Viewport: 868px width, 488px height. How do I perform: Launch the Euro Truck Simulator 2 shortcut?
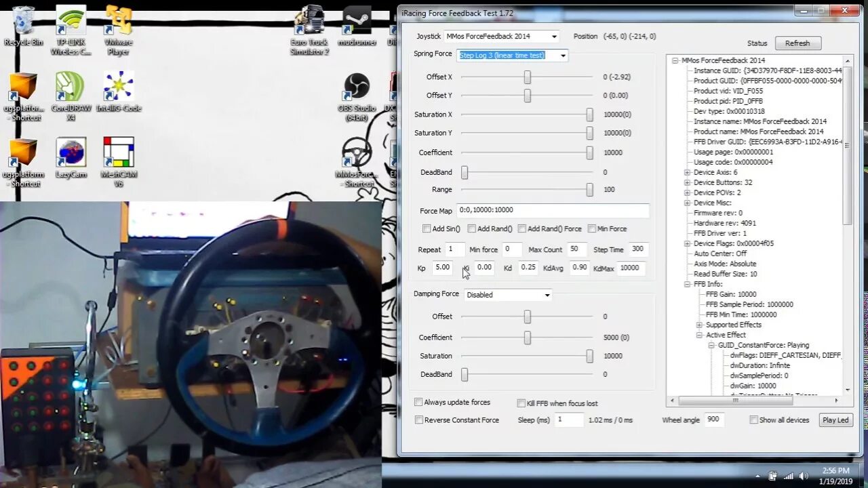(310, 30)
